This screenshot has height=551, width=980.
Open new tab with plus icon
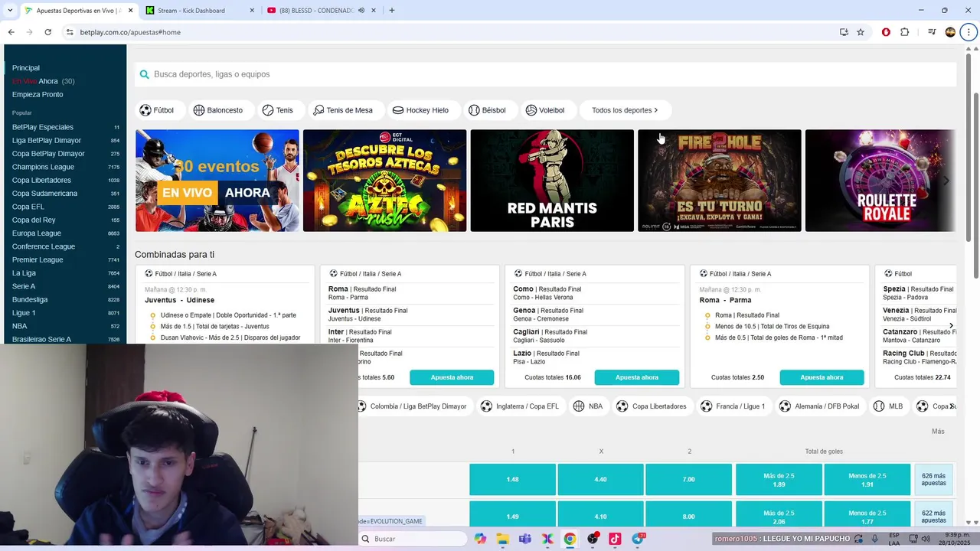tap(392, 11)
